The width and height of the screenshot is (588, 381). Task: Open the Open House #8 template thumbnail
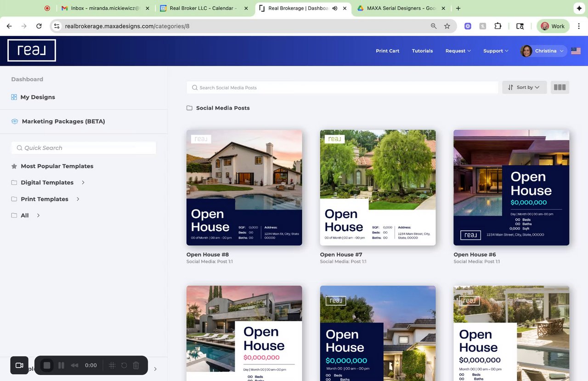click(x=244, y=188)
